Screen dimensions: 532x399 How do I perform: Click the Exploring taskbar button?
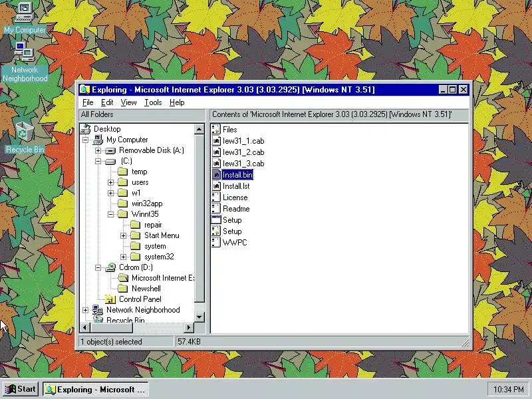pos(96,389)
